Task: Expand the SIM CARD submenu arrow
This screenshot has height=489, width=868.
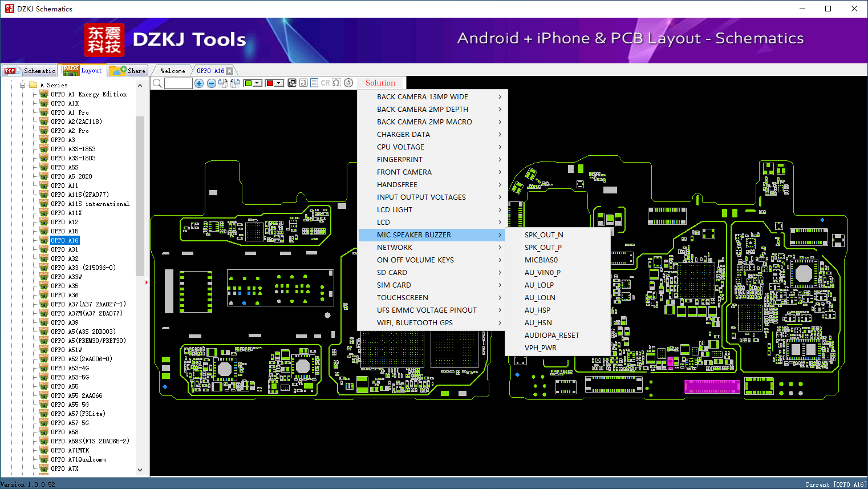Action: pyautogui.click(x=500, y=285)
